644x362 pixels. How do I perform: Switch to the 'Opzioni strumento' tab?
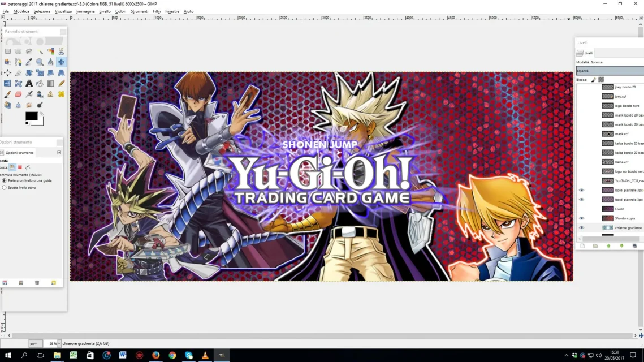tap(18, 153)
